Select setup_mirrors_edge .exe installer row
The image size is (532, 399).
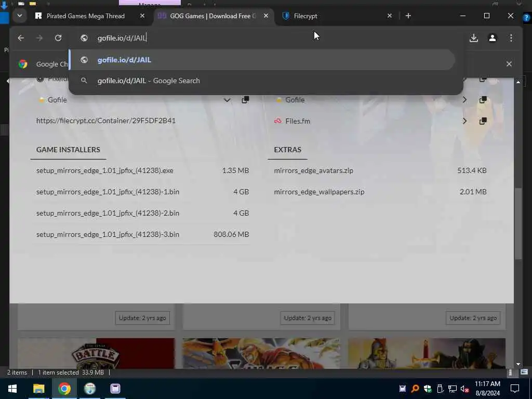pos(142,170)
